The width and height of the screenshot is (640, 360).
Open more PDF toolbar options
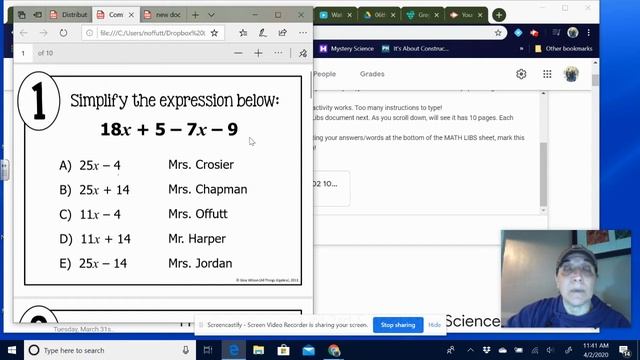tap(278, 53)
